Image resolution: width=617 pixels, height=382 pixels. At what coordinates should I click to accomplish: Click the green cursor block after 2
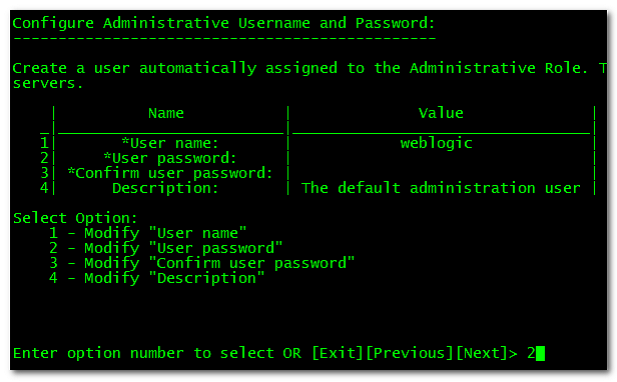click(x=540, y=353)
